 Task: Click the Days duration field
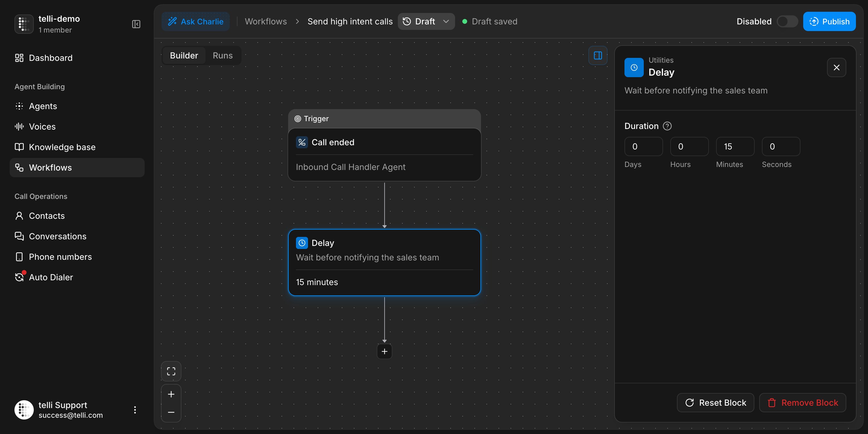tap(643, 146)
